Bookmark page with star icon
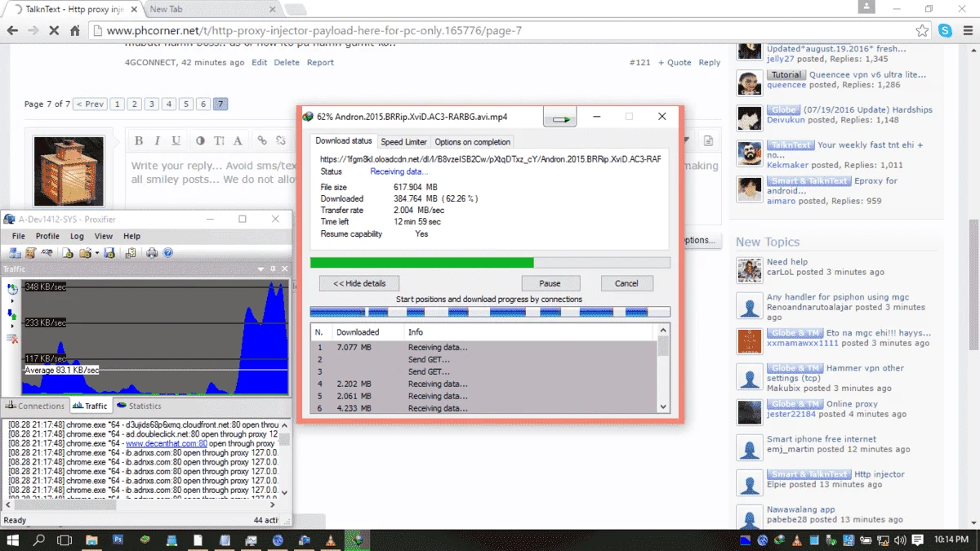 coord(922,31)
